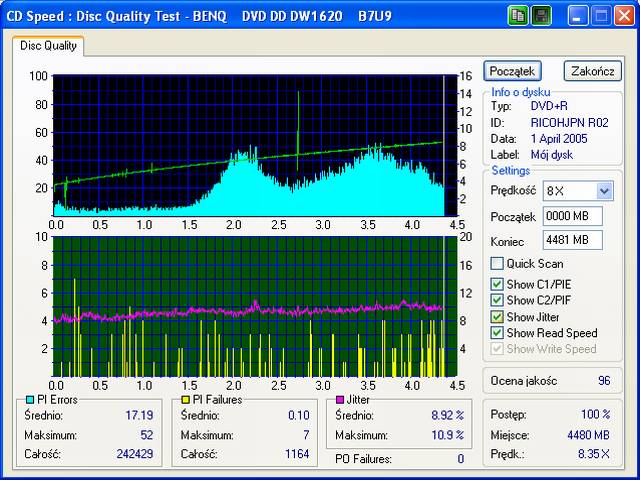Click the yellow PI Failures color swatch
This screenshot has width=640, height=480.
pyautogui.click(x=186, y=400)
